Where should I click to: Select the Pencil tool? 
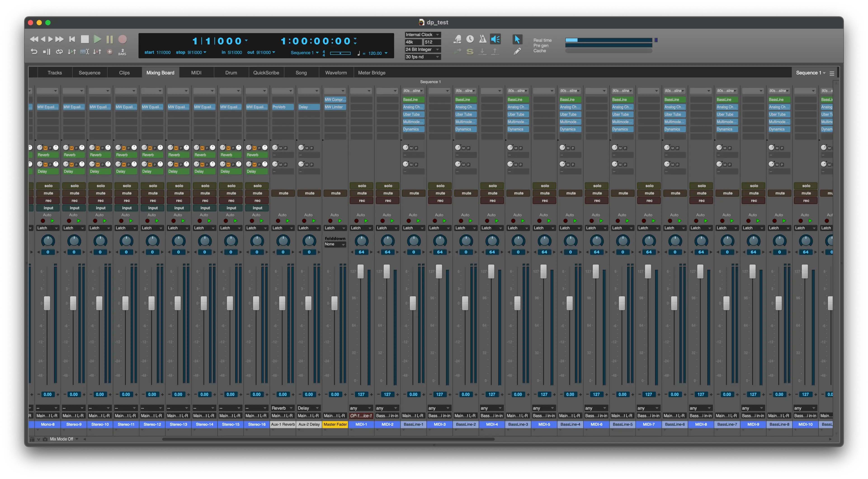click(x=517, y=51)
